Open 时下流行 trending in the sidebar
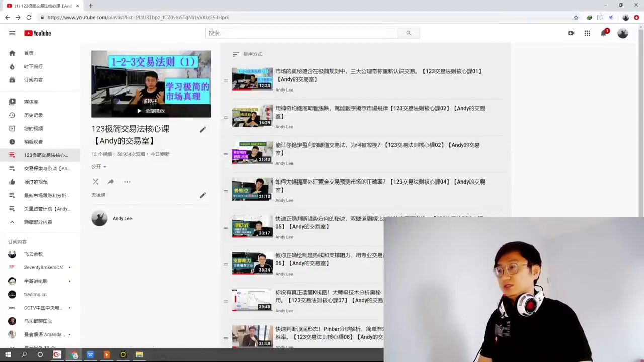The width and height of the screenshot is (644, 362). (x=40, y=66)
